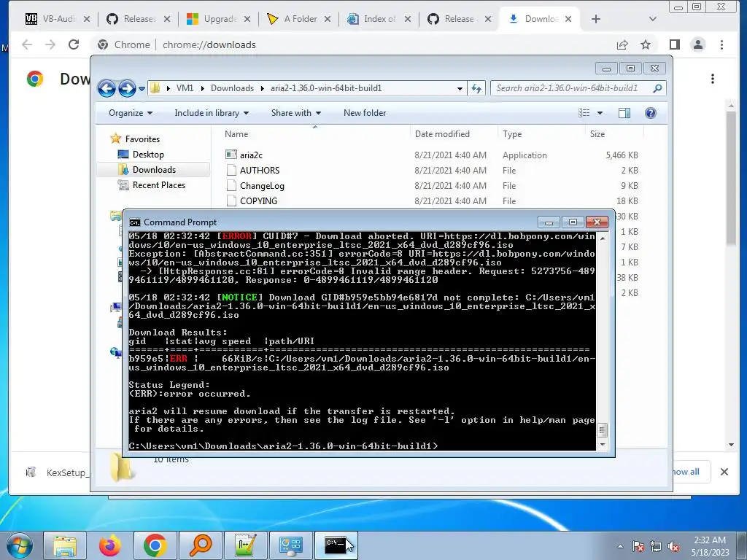Click the Downloads breadcrumb in address bar

click(x=233, y=88)
